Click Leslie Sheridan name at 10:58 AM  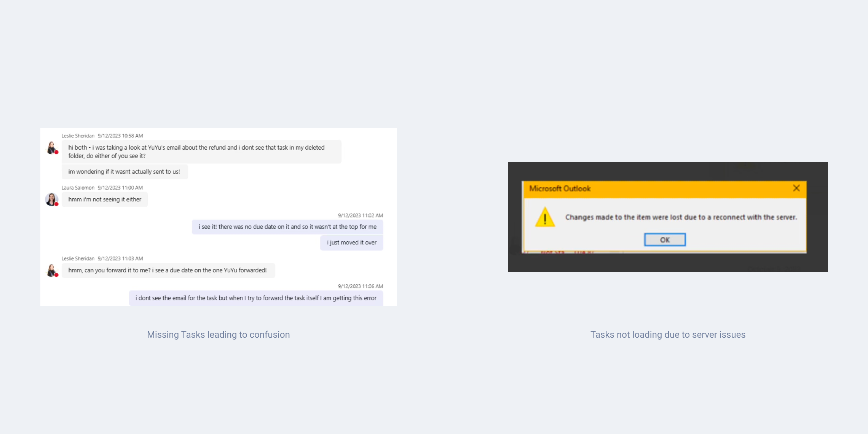click(78, 136)
